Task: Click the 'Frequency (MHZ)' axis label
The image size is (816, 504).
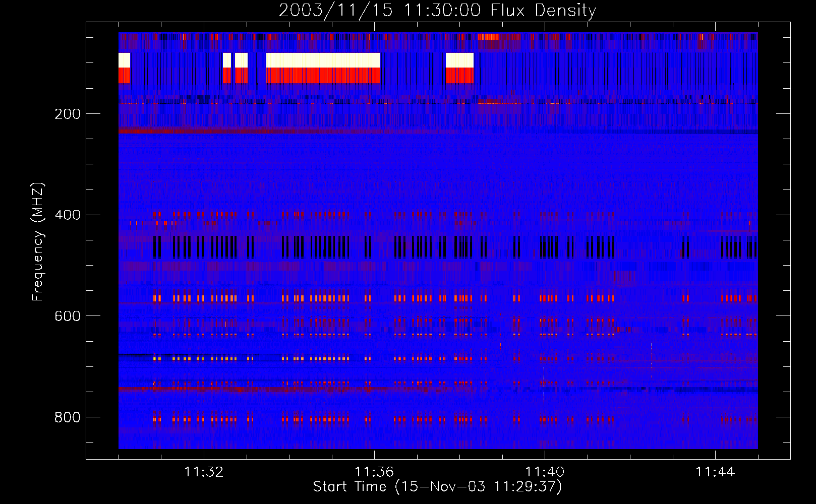Action: point(38,241)
